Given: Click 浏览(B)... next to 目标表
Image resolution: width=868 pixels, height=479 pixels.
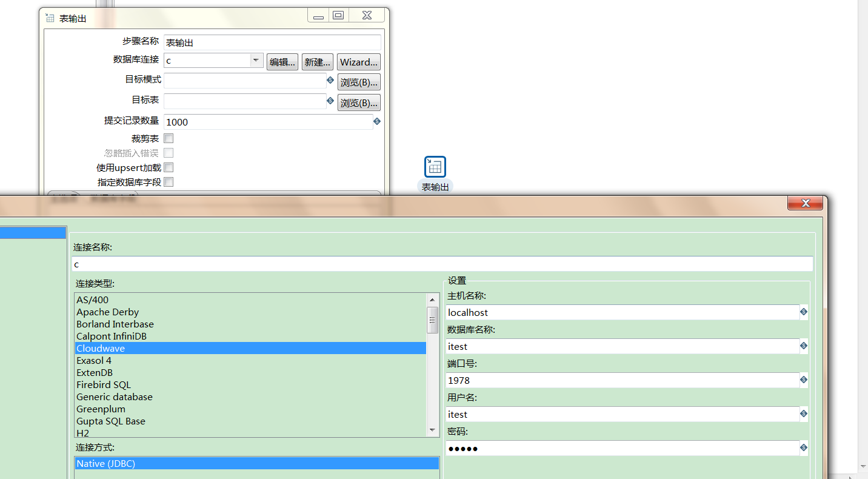Looking at the screenshot, I should (x=359, y=102).
